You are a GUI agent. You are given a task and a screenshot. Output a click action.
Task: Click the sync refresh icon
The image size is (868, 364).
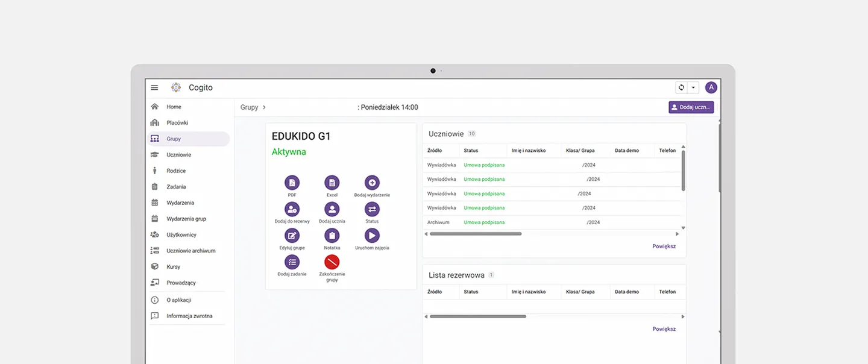coord(682,87)
